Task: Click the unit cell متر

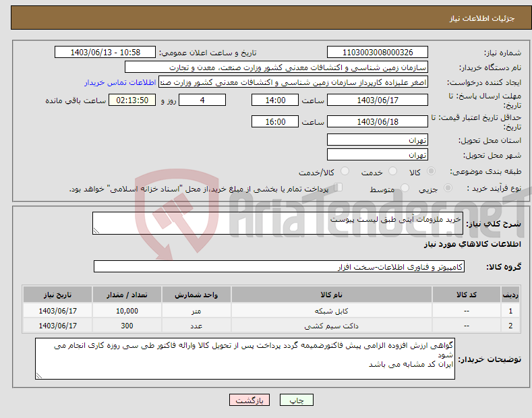Action: click(196, 311)
